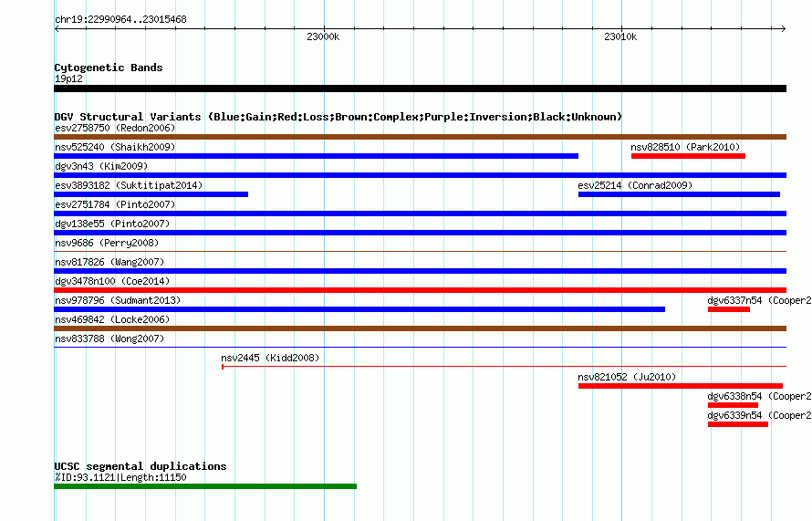The image size is (812, 521).
Task: Click the dgv3n43 (Kim2009) label
Action: [x=101, y=166]
